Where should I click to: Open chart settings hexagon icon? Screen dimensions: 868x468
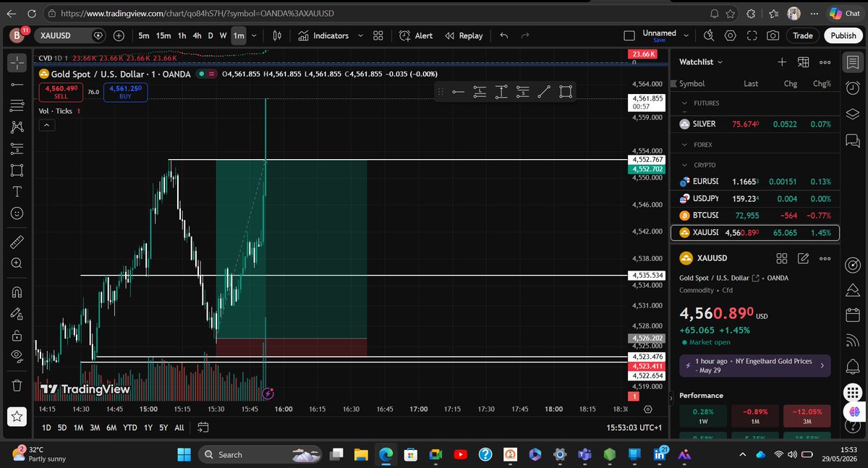[730, 35]
